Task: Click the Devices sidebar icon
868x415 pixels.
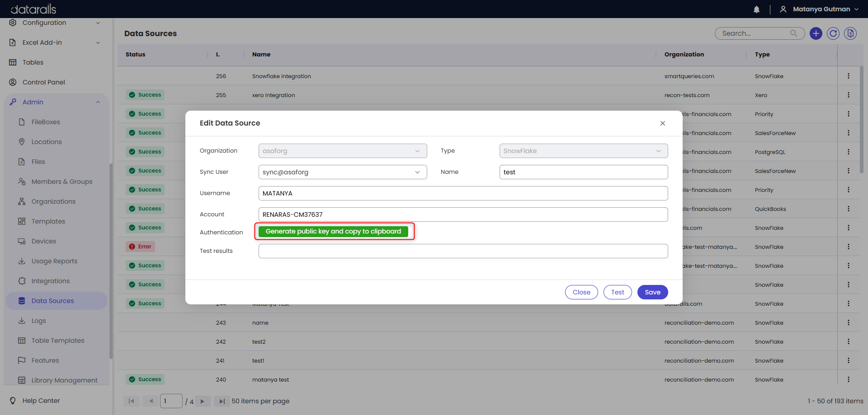Action: tap(22, 241)
